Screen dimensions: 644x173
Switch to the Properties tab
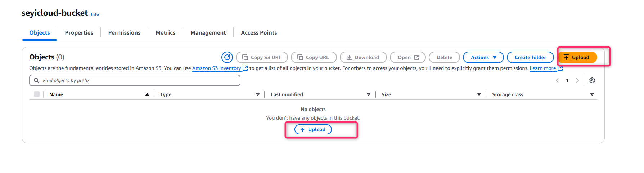click(x=79, y=32)
